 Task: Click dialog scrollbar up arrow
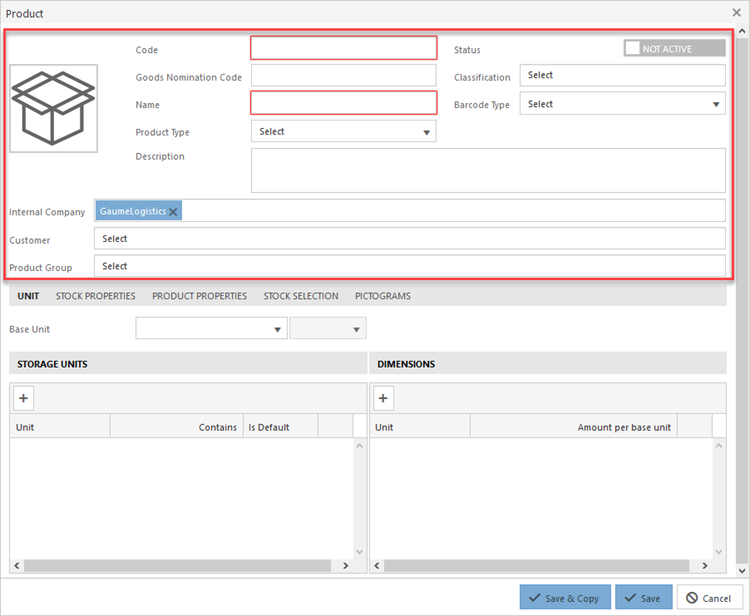(742, 32)
